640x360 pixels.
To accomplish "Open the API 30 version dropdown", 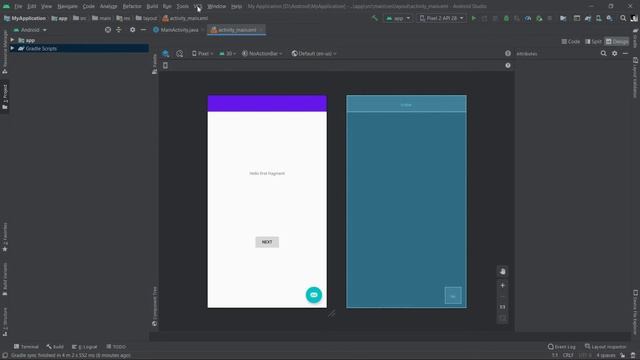I will [x=228, y=53].
